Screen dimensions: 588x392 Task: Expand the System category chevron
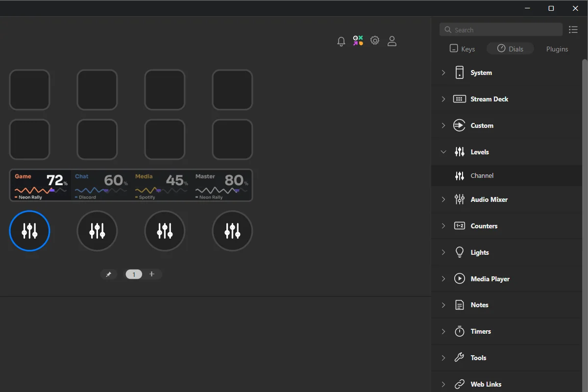(443, 73)
